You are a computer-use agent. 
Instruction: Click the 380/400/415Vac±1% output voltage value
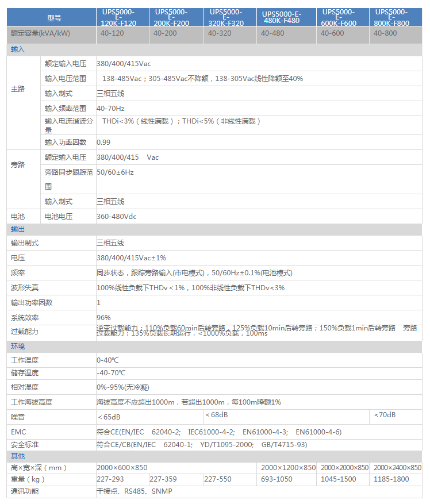pos(131,258)
